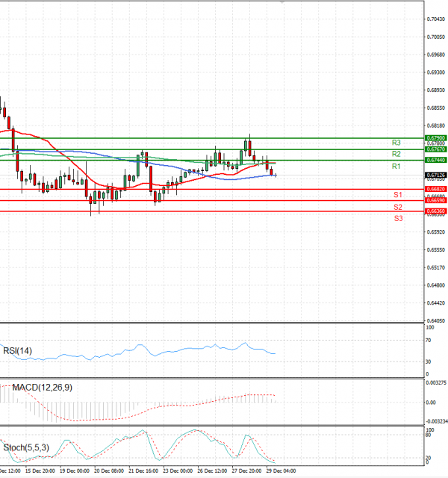448x478 pixels.
Task: Click the MACD 0.003275 scale value
Action: coord(436,382)
